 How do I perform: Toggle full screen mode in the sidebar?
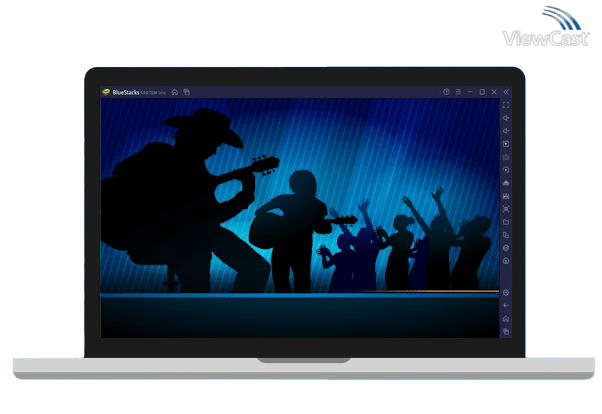click(506, 105)
